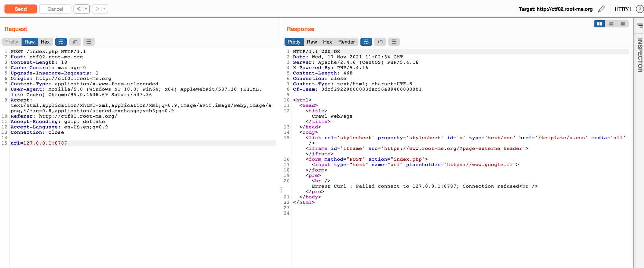Select combined tabbed layout icon
644x268 pixels.
[x=623, y=24]
